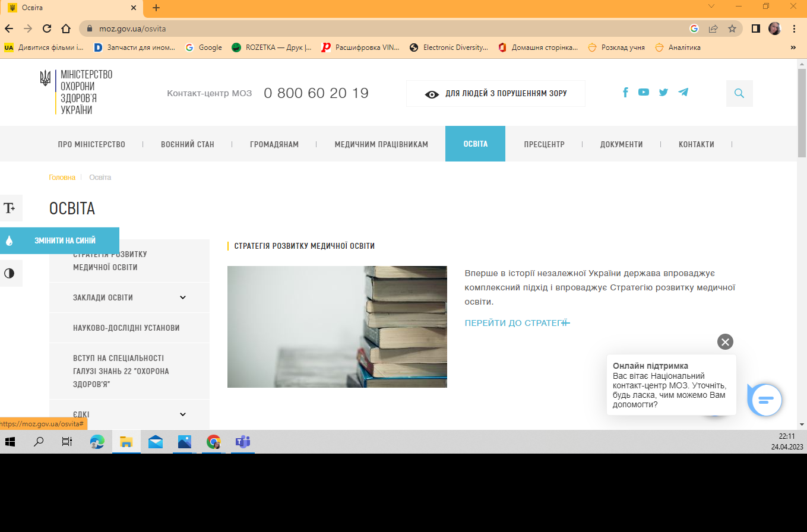807x532 pixels.
Task: Open the ministry's Facebook page icon
Action: (625, 93)
